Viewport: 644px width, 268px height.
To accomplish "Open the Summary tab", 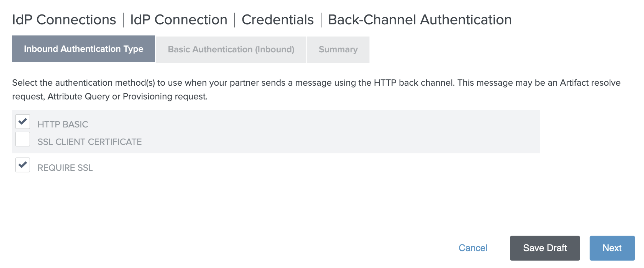I will (x=338, y=49).
